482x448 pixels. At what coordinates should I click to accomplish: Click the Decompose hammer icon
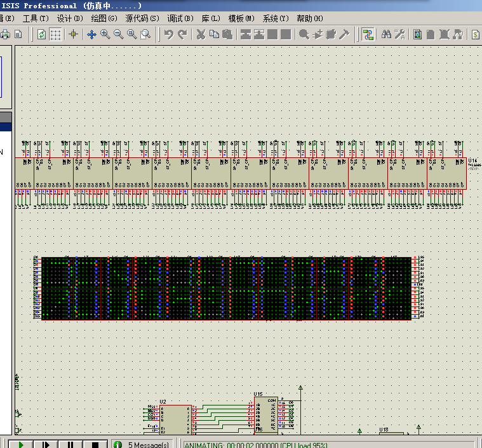[x=344, y=34]
